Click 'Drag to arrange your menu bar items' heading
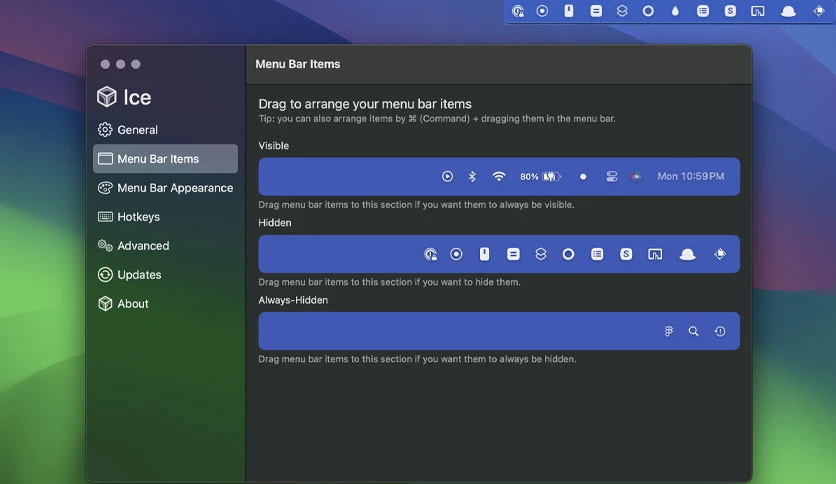This screenshot has width=836, height=484. pos(365,104)
